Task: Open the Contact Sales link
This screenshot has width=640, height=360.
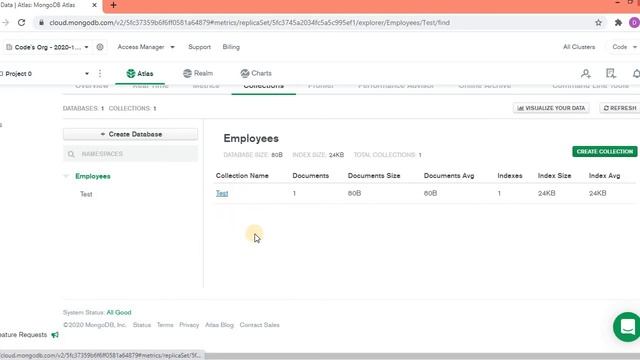Action: click(x=260, y=325)
